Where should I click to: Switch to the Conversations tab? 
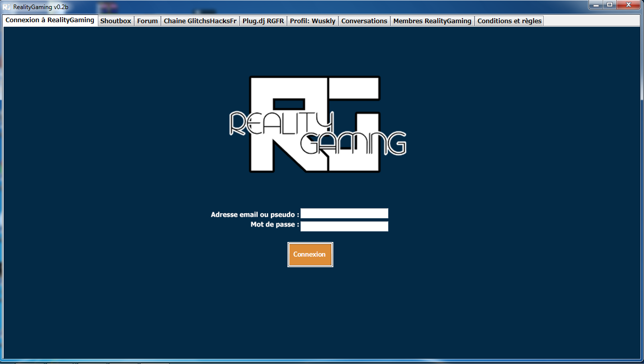coord(364,21)
